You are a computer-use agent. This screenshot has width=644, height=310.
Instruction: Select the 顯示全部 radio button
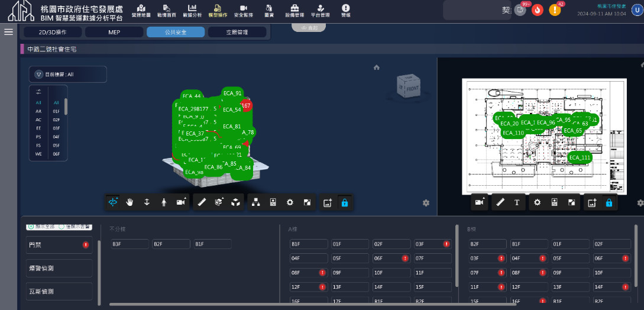pyautogui.click(x=30, y=227)
